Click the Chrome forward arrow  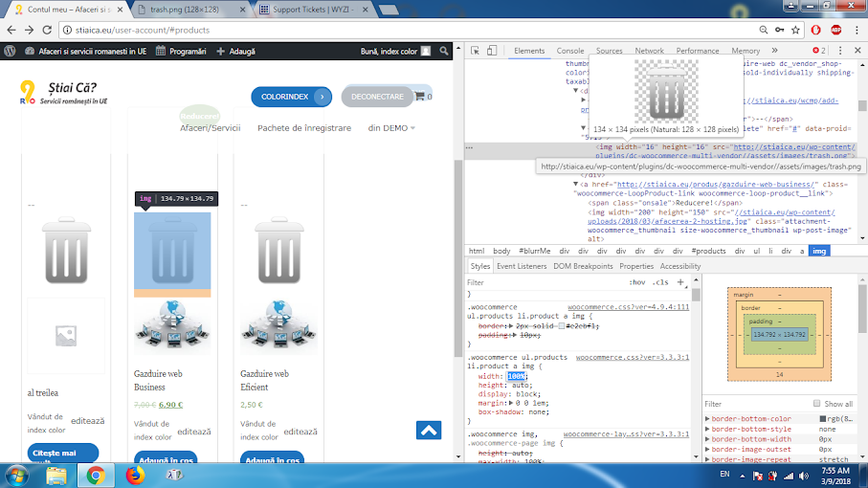[30, 30]
